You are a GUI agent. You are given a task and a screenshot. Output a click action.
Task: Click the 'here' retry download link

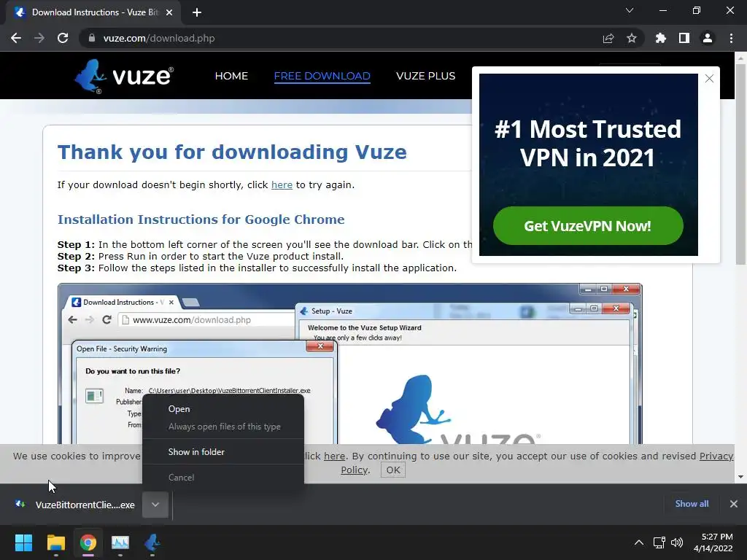point(282,184)
